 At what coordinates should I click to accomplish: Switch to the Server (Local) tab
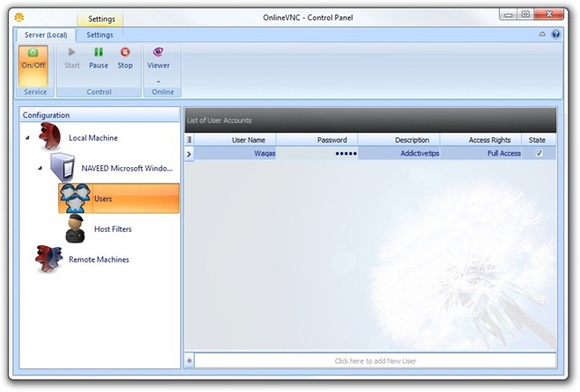(46, 35)
